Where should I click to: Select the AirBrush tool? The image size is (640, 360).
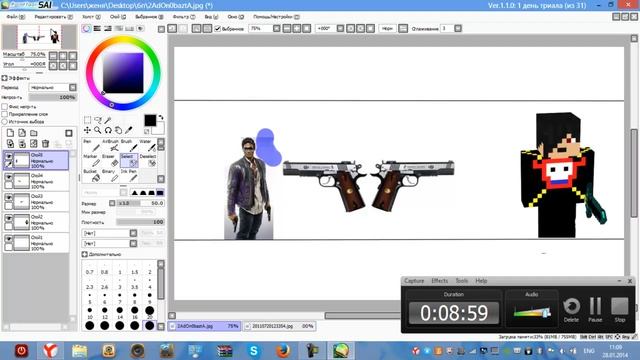[110, 146]
